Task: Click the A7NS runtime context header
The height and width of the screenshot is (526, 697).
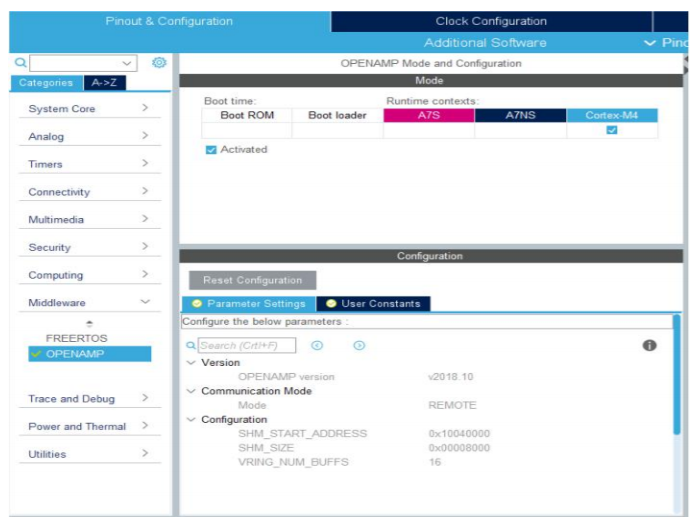Action: tap(521, 115)
